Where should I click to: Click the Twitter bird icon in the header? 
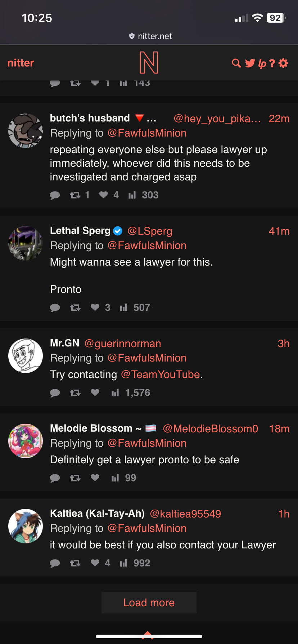tap(250, 63)
